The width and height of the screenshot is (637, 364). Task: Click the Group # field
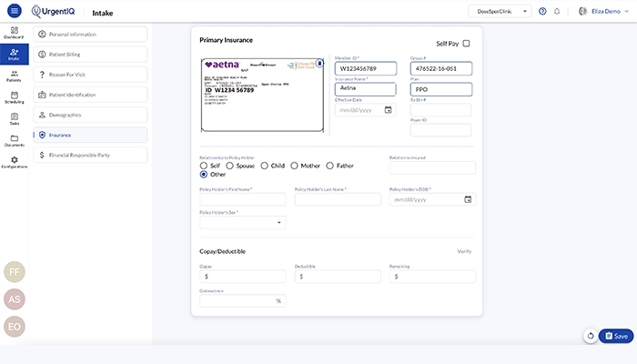click(x=441, y=68)
